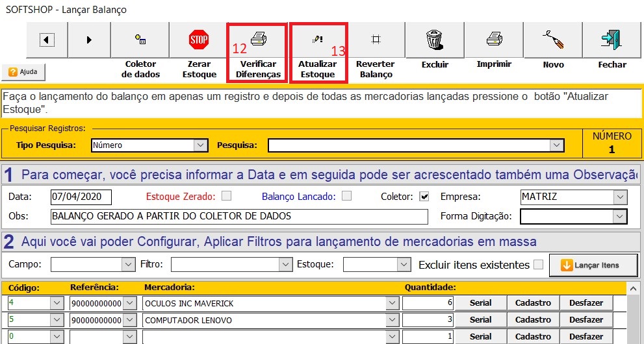
Task: Open the Tipo Pesquisa dropdown
Action: coord(201,145)
